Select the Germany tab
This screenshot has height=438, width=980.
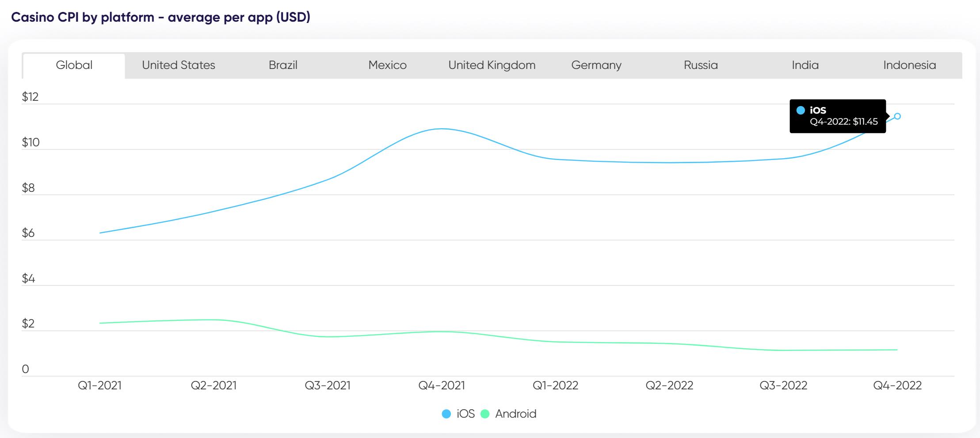tap(596, 65)
